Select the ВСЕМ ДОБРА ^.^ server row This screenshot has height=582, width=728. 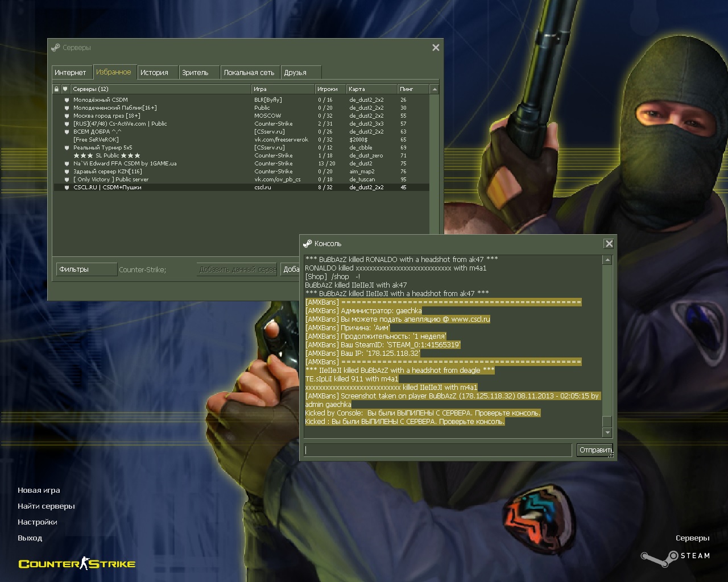point(241,132)
